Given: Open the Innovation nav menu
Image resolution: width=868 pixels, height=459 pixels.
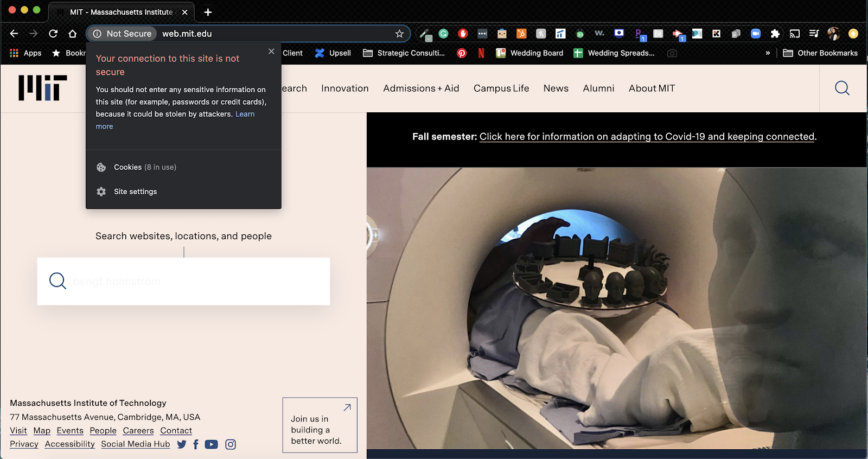Looking at the screenshot, I should pyautogui.click(x=345, y=88).
